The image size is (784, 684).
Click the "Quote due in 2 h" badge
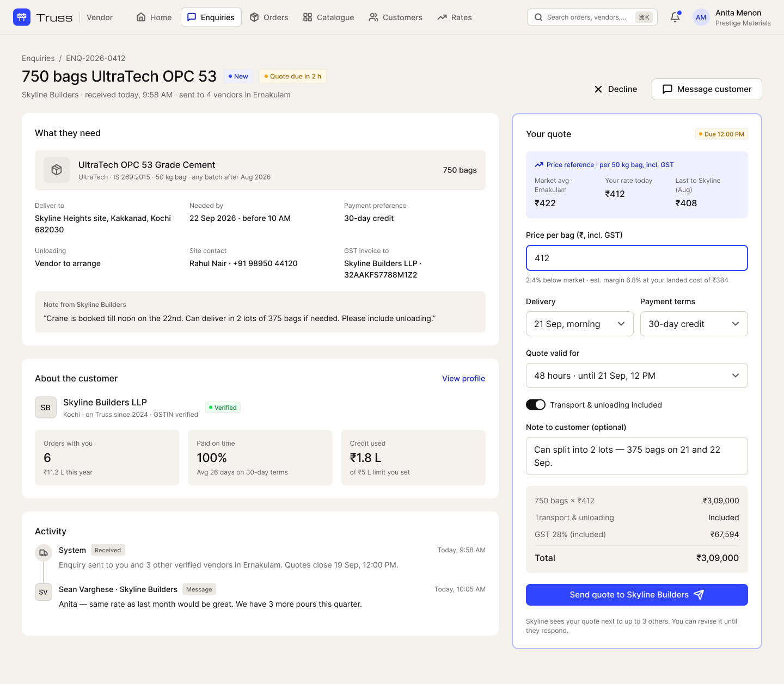coord(293,76)
